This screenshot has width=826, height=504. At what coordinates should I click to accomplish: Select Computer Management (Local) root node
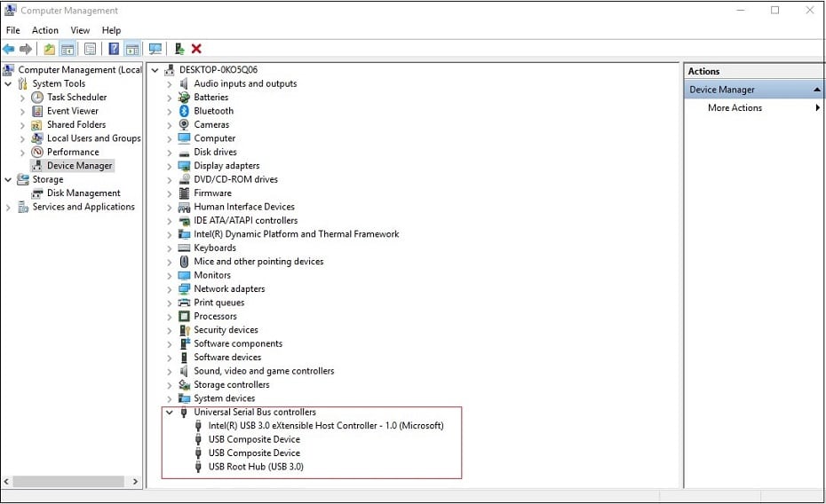[x=80, y=70]
